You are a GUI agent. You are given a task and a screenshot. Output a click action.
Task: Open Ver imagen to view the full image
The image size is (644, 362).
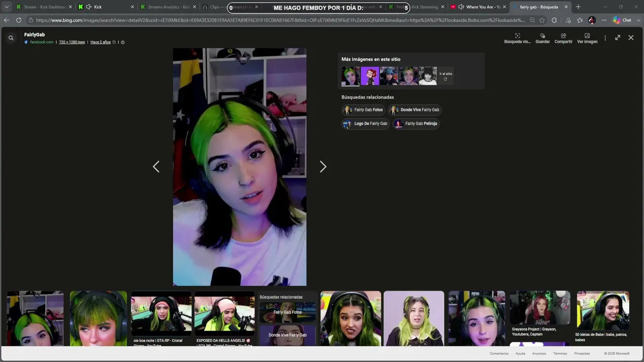587,39
